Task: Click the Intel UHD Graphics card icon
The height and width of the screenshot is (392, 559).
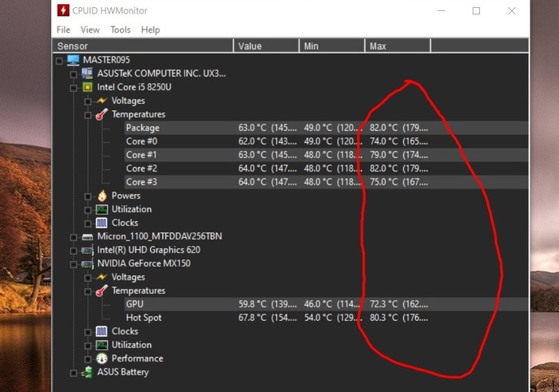Action: (x=87, y=251)
